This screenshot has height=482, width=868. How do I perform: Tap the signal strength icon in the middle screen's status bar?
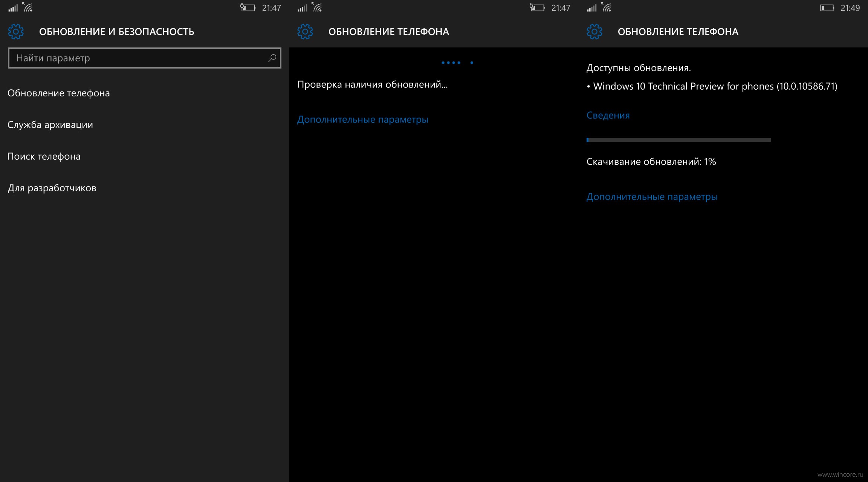(x=303, y=8)
